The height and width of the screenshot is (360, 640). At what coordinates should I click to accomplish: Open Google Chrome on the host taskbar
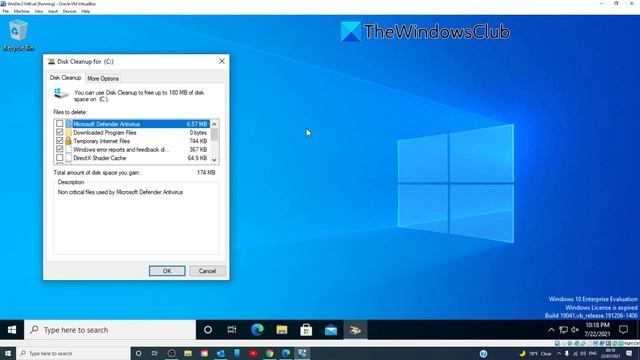coord(269,353)
